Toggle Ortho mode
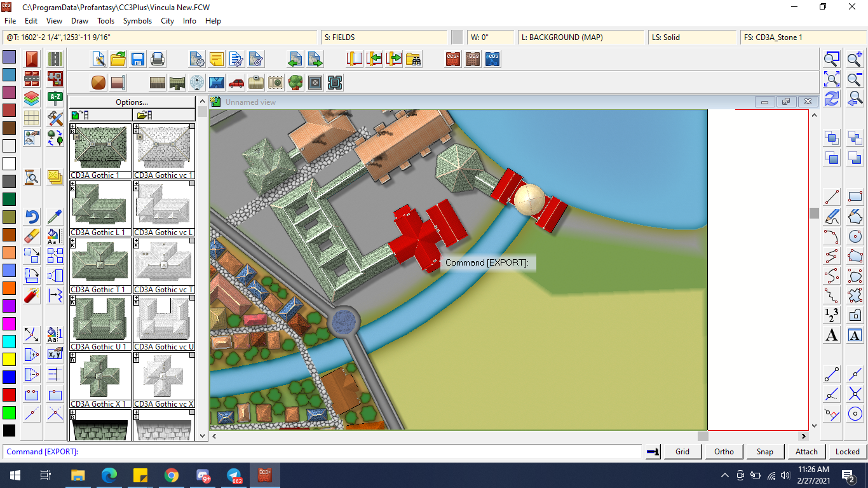This screenshot has height=488, width=868. click(x=724, y=452)
